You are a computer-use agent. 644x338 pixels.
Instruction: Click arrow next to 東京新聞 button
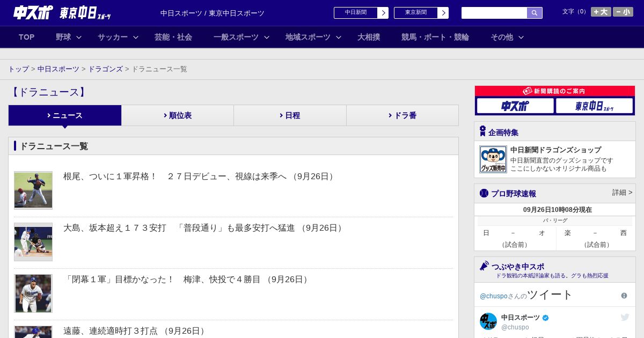443,13
